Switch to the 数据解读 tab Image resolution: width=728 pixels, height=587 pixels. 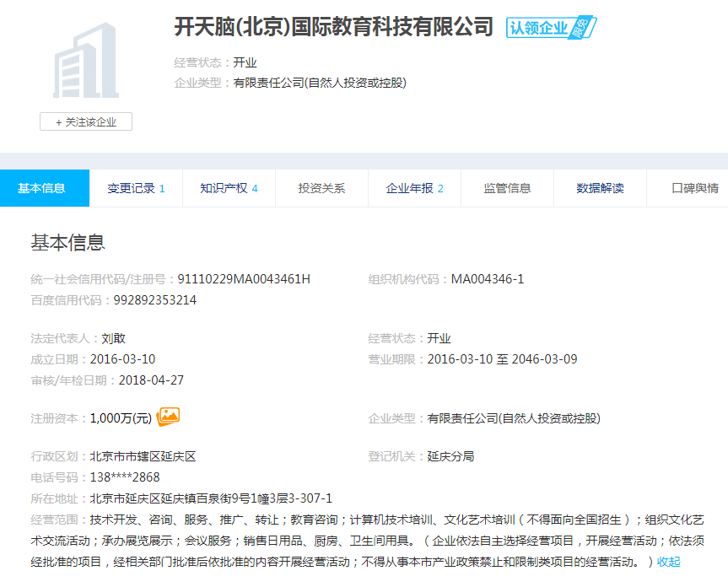coord(600,188)
